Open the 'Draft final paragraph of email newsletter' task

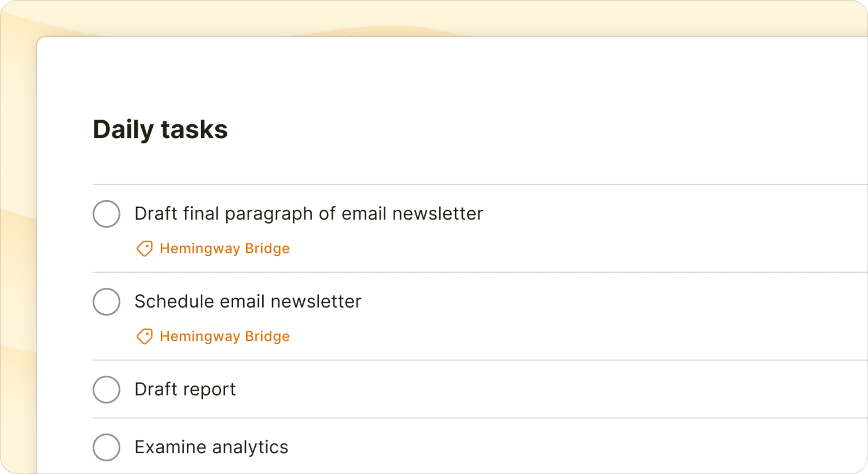tap(308, 213)
